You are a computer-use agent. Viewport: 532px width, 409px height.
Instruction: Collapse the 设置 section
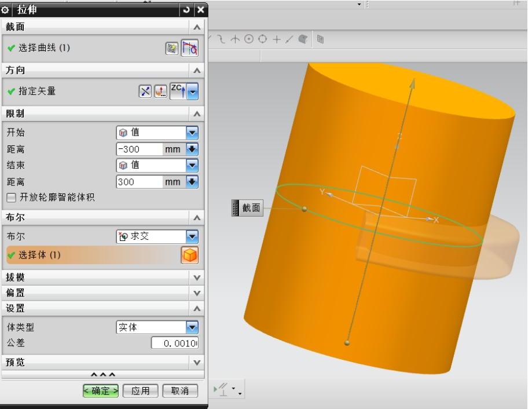click(197, 309)
